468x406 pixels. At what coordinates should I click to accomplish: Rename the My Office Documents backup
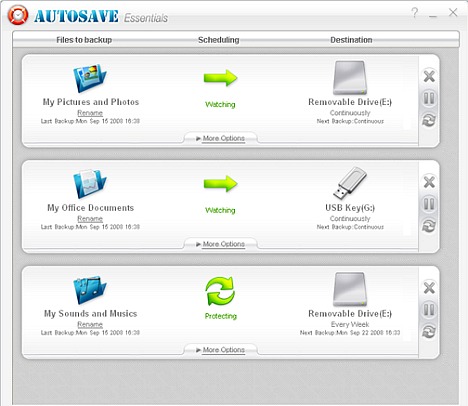pyautogui.click(x=90, y=219)
